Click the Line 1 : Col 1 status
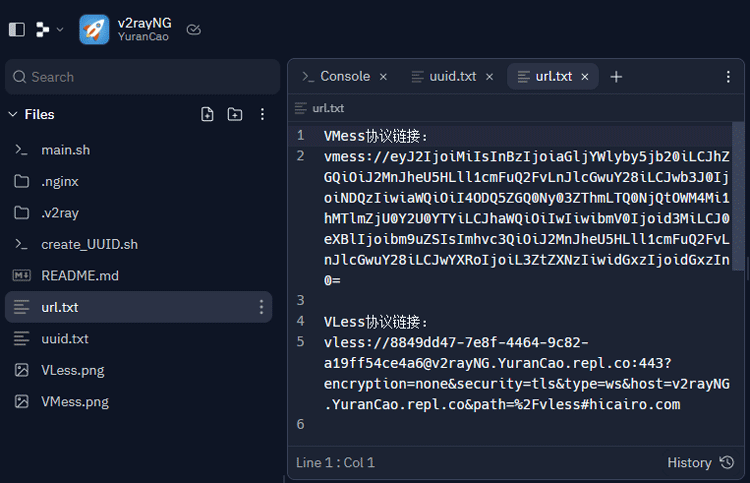This screenshot has height=483, width=750. [335, 463]
